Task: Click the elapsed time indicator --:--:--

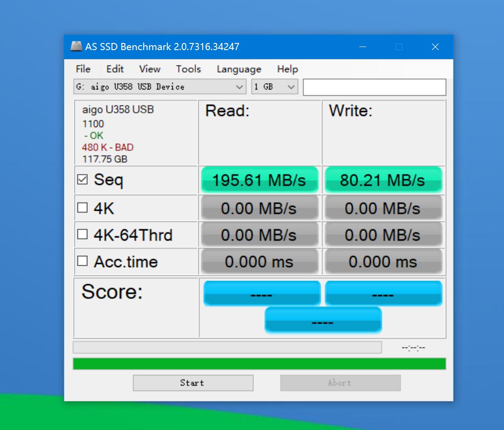Action: pyautogui.click(x=413, y=348)
